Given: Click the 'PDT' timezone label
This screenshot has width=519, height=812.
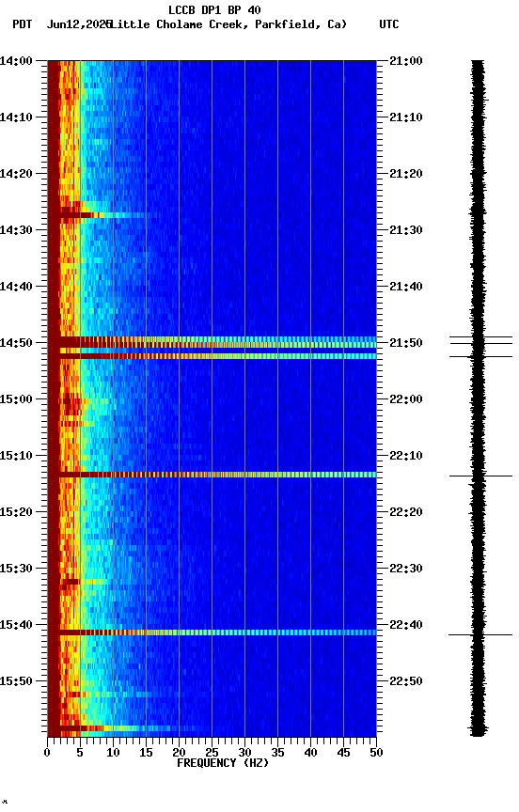Looking at the screenshot, I should coord(23,24).
